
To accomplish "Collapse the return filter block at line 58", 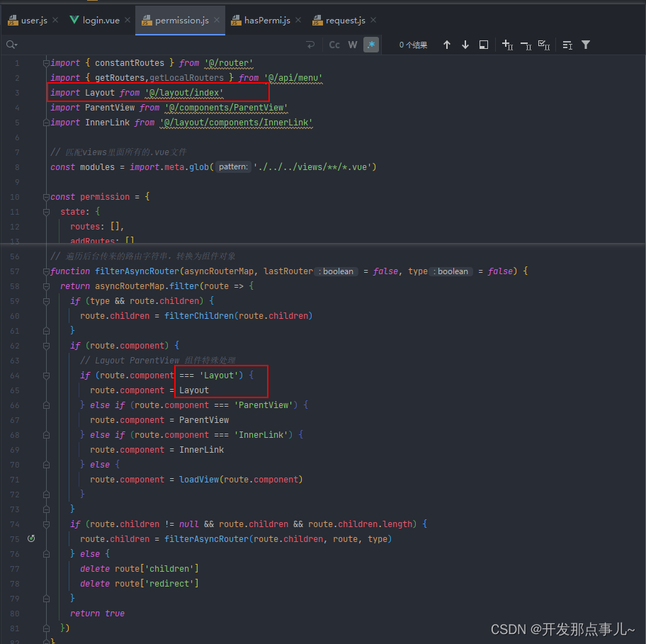I will point(46,286).
